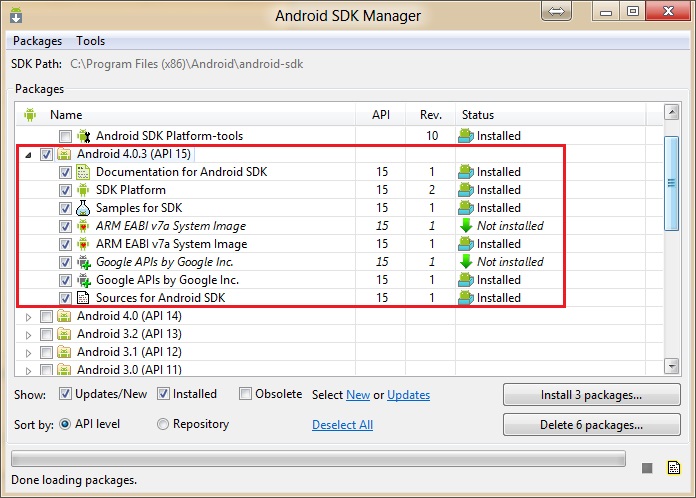Click the Samples for SDK flask icon
The width and height of the screenshot is (696, 498).
pyautogui.click(x=83, y=208)
